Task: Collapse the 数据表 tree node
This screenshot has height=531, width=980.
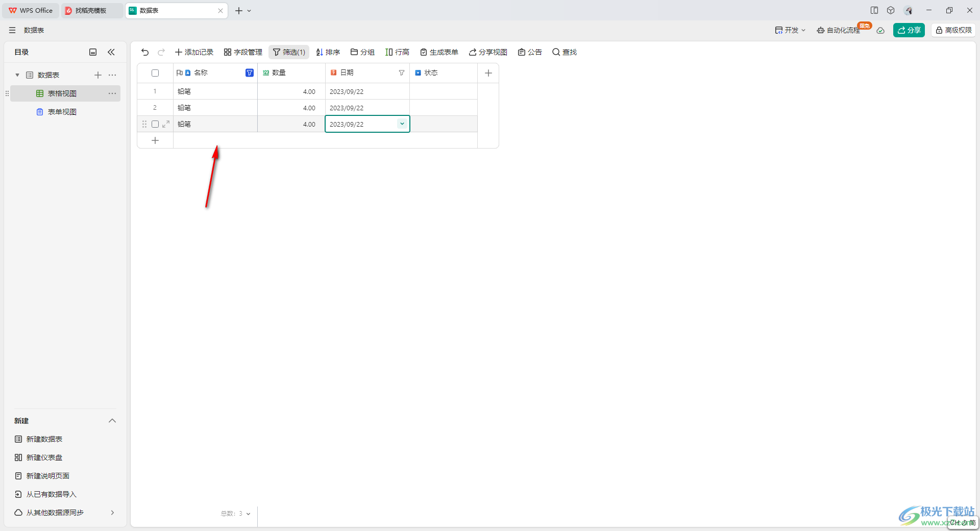Action: [x=17, y=75]
